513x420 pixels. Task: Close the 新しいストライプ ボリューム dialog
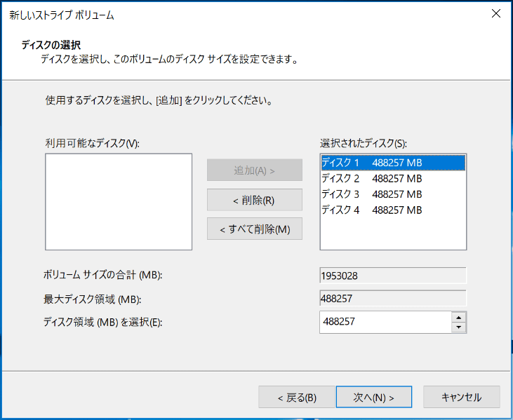(496, 13)
